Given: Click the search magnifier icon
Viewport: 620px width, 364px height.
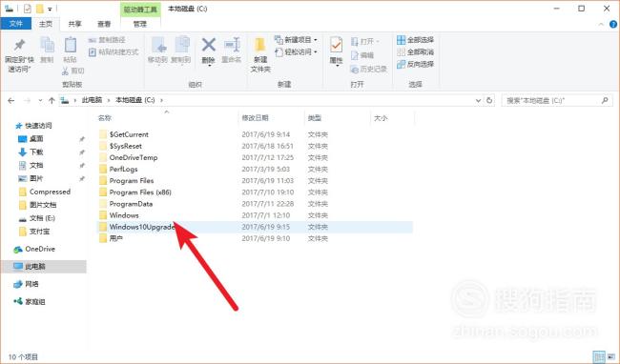Looking at the screenshot, I should pyautogui.click(x=605, y=101).
